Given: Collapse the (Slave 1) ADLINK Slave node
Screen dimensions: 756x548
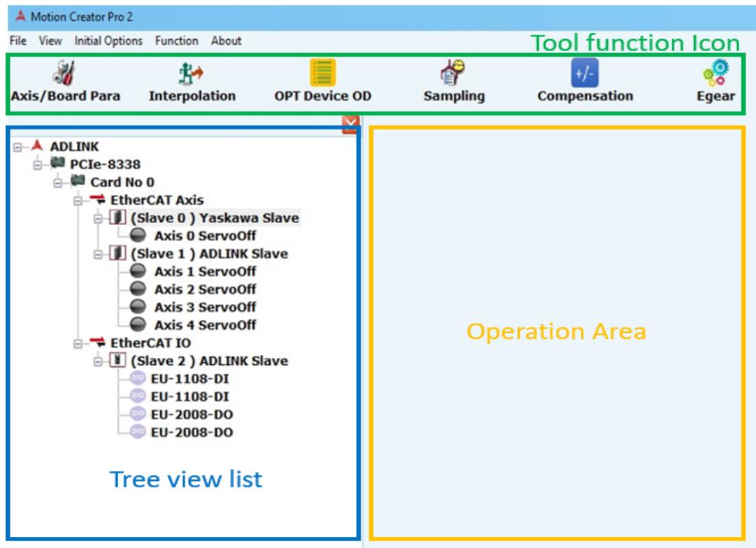Looking at the screenshot, I should point(98,254).
